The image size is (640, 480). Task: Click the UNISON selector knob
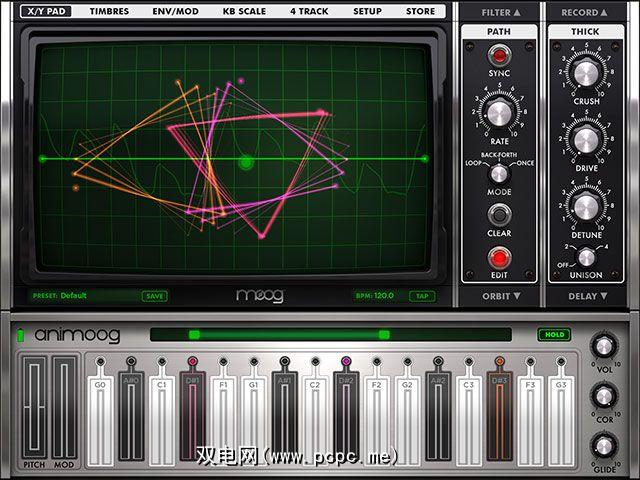tap(586, 257)
